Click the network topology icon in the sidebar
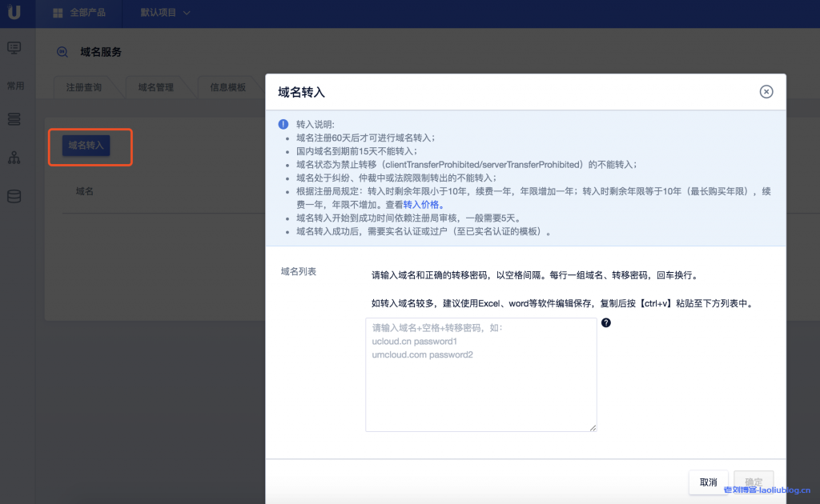This screenshot has height=504, width=820. tap(14, 157)
